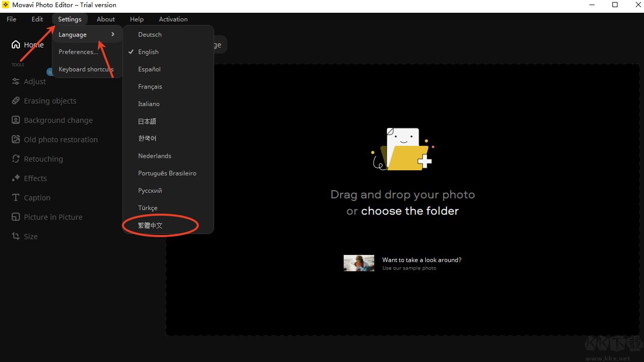
Task: Expand the Language submenu arrow
Action: tap(113, 35)
